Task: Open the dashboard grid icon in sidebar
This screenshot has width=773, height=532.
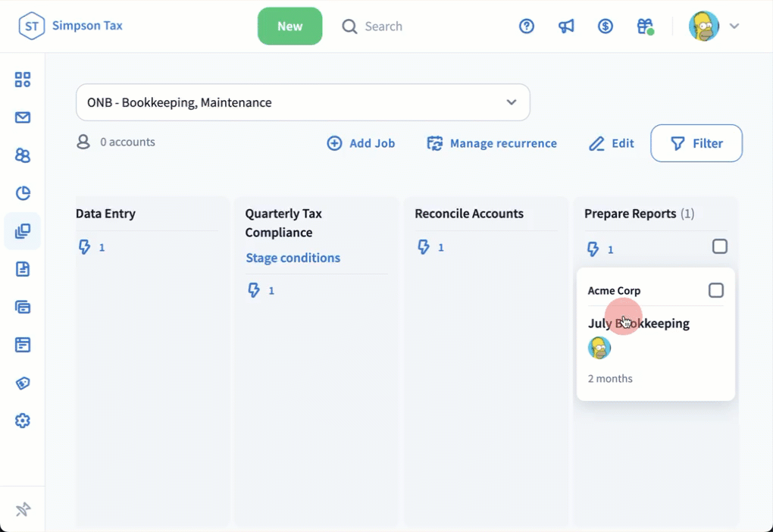Action: click(x=23, y=80)
